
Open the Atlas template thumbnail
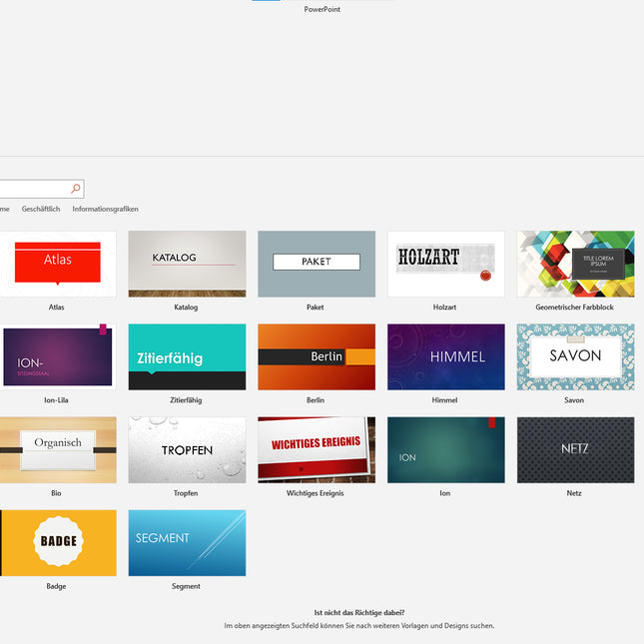[x=58, y=264]
